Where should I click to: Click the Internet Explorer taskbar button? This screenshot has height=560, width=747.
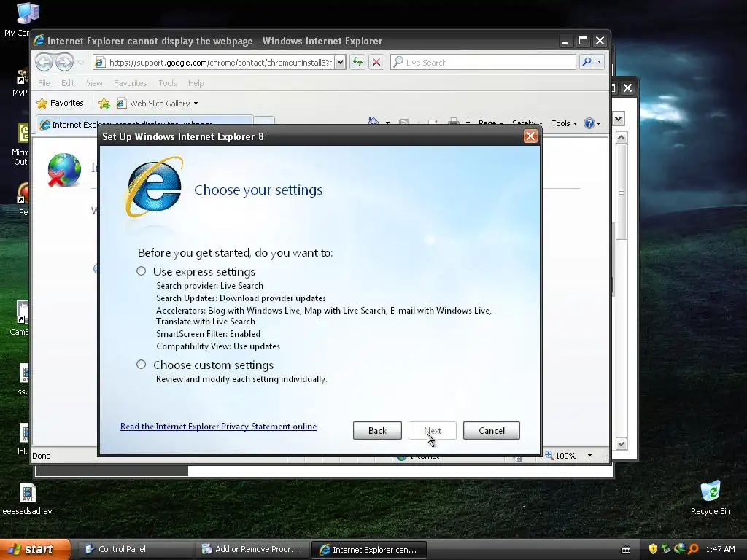pyautogui.click(x=368, y=550)
